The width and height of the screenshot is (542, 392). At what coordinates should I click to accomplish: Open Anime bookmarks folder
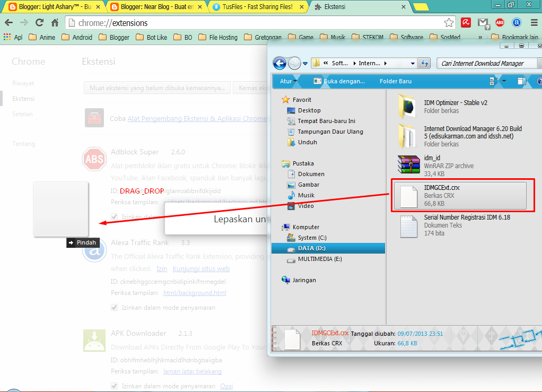42,37
